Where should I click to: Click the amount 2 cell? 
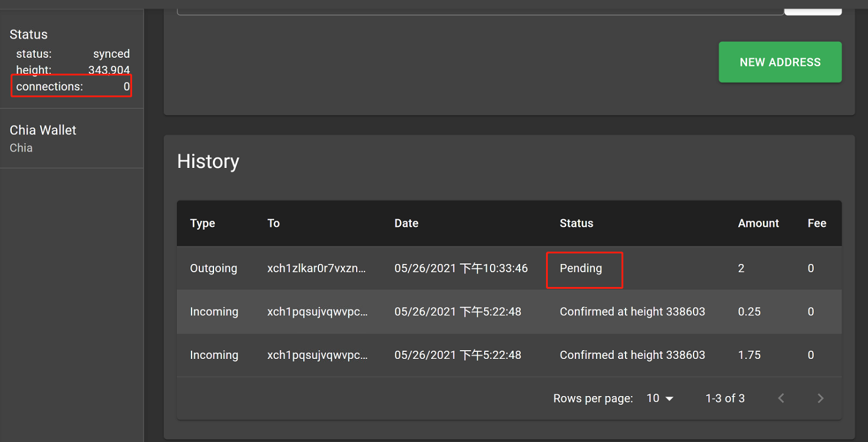(741, 268)
